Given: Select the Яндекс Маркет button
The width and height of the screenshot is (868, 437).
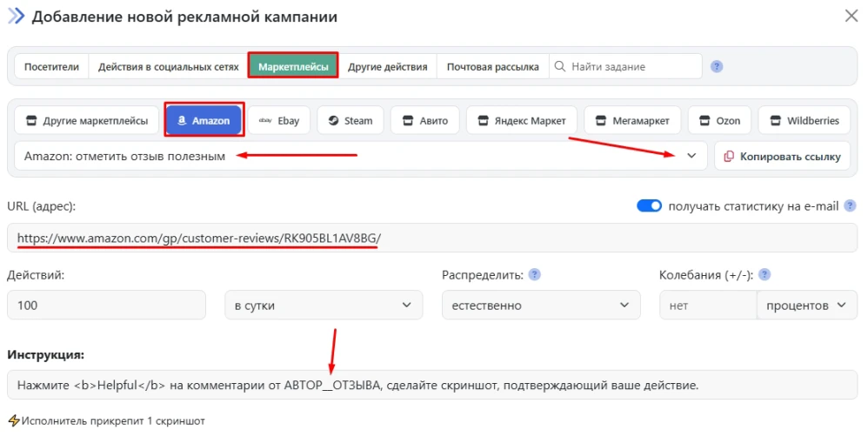Looking at the screenshot, I should click(x=522, y=120).
